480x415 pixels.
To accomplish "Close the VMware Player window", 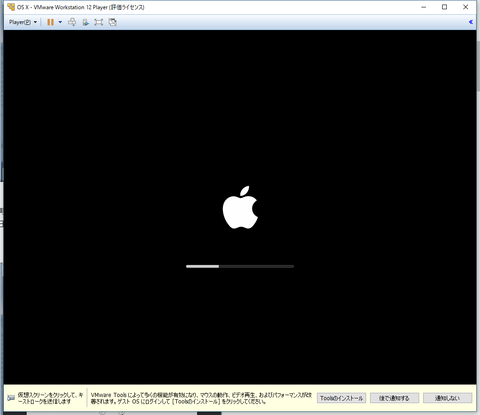I will tap(466, 7).
